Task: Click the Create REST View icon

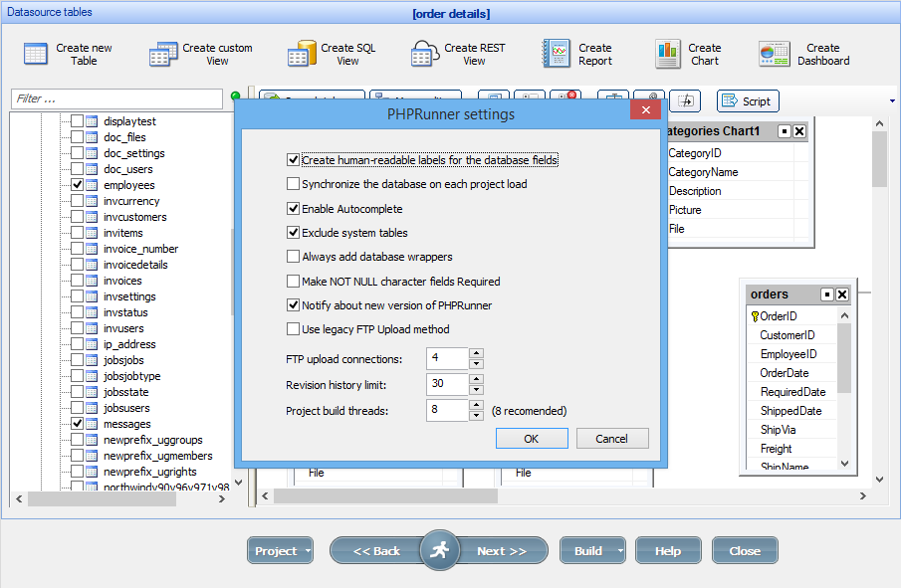Action: (x=425, y=54)
